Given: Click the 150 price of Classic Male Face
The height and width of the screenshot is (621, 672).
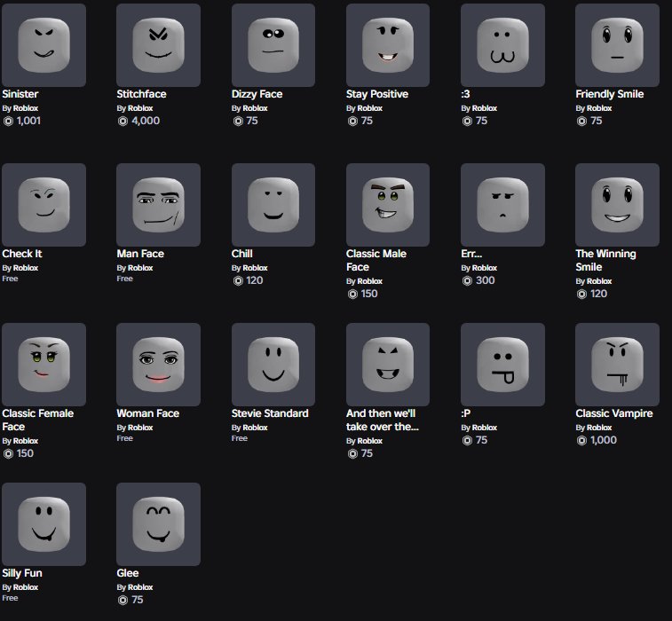Looking at the screenshot, I should (x=369, y=294).
